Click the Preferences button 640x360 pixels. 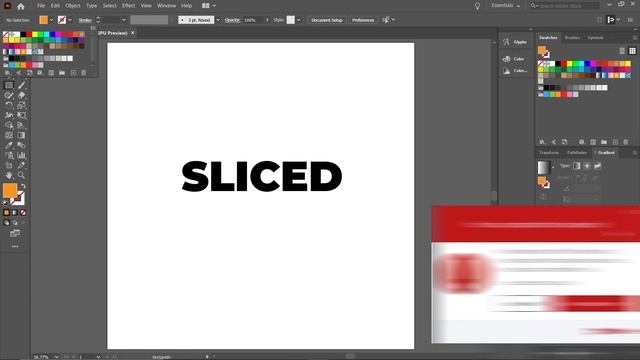(363, 20)
